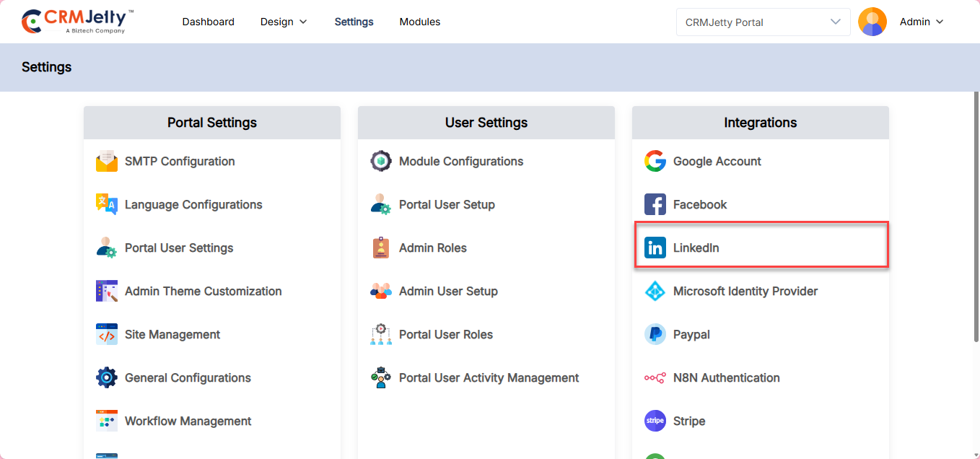Image resolution: width=980 pixels, height=459 pixels.
Task: Click the General Configurations gear icon
Action: coord(107,378)
